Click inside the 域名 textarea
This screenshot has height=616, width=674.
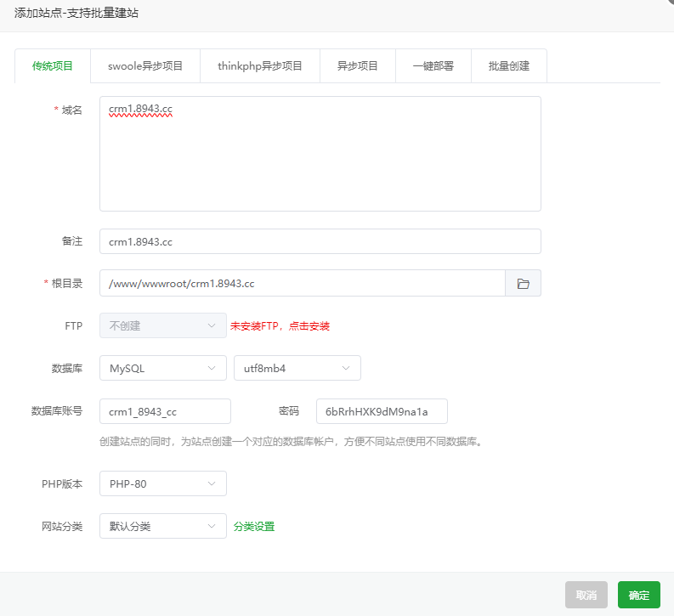pos(320,154)
